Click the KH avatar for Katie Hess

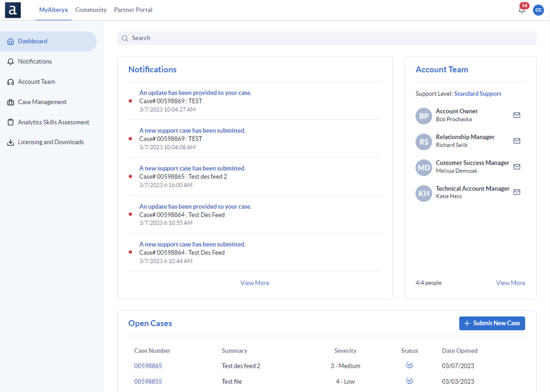coord(424,193)
